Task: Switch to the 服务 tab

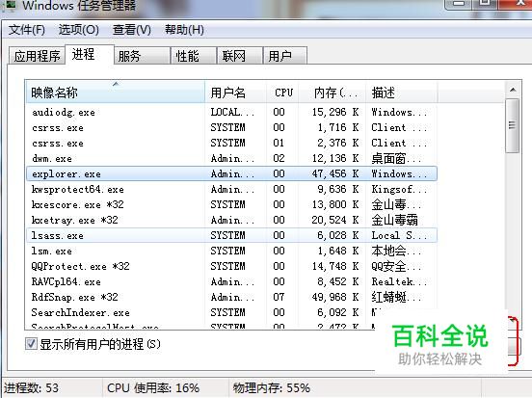Action: (x=142, y=56)
